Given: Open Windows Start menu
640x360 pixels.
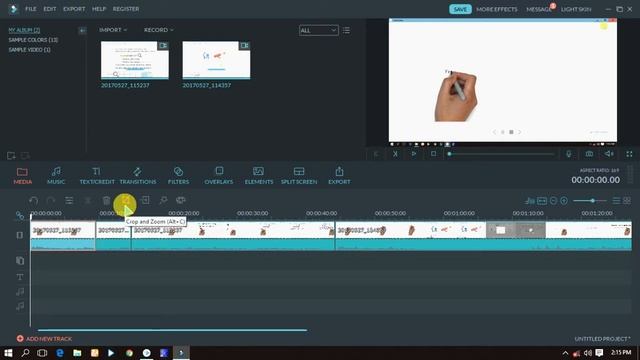Looking at the screenshot, I should point(8,353).
